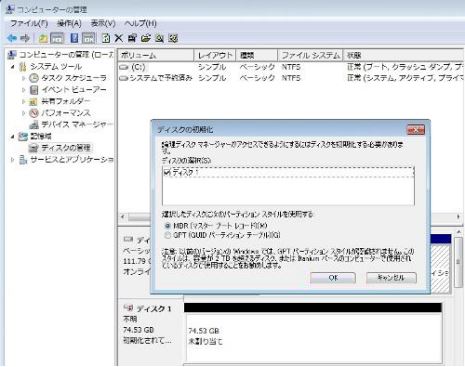Click the Forward arrow toolbar icon
465x367 pixels.
(x=25, y=38)
